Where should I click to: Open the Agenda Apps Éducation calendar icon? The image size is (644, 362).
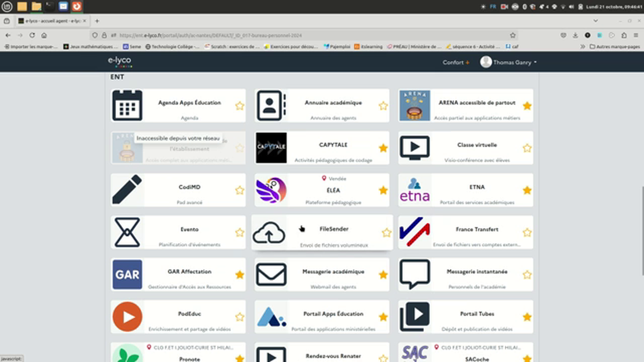tap(127, 106)
